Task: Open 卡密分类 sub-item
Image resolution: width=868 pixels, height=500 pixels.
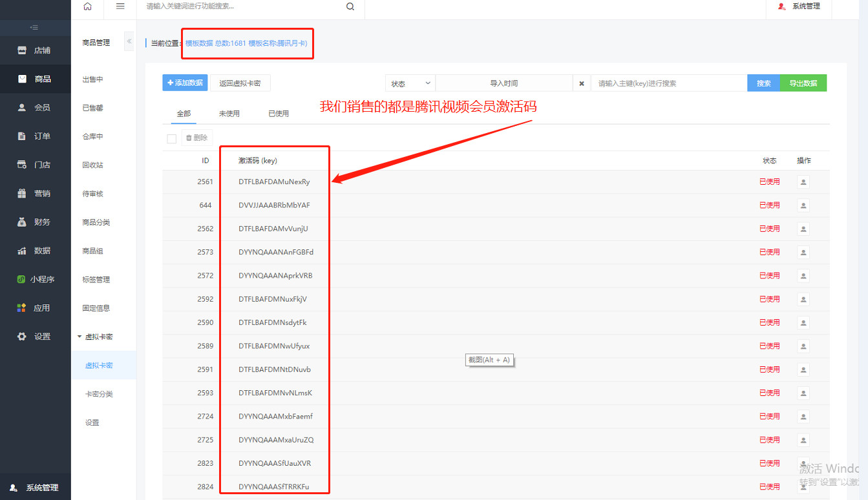Action: pos(99,394)
